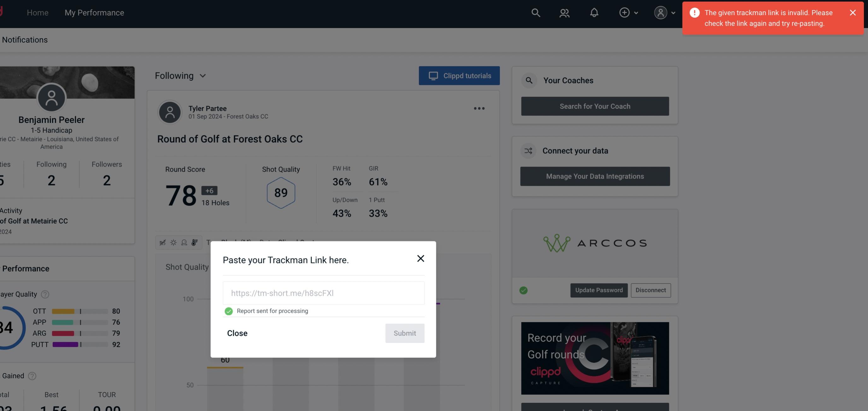Click the people/community icon in top bar
The width and height of the screenshot is (868, 411).
point(564,12)
